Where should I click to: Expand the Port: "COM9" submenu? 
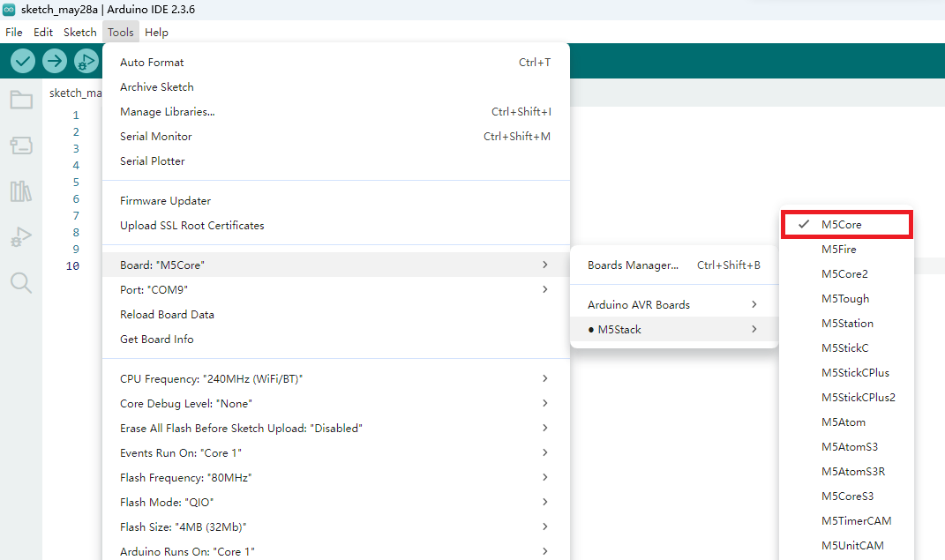pyautogui.click(x=335, y=289)
